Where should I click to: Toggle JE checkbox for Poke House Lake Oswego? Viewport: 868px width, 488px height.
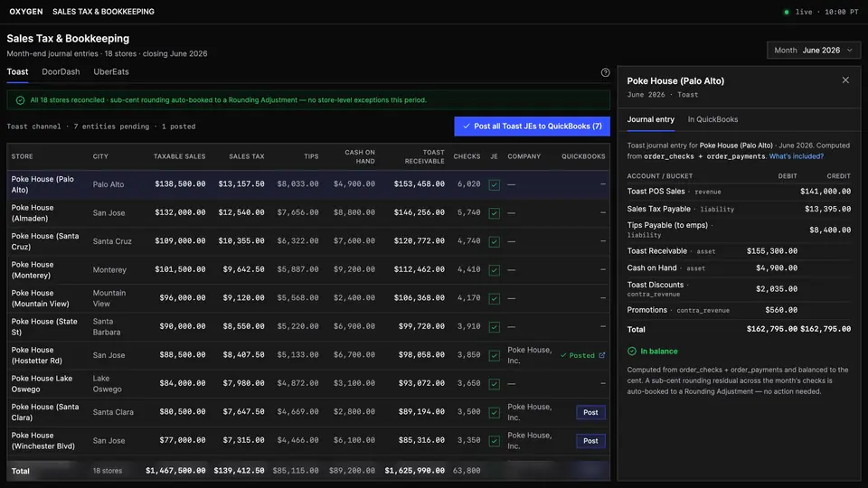click(495, 383)
